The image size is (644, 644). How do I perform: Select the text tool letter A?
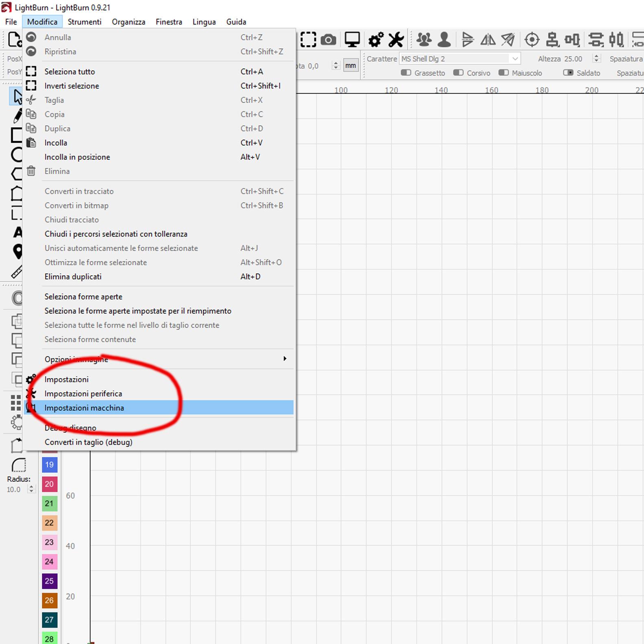pyautogui.click(x=17, y=232)
